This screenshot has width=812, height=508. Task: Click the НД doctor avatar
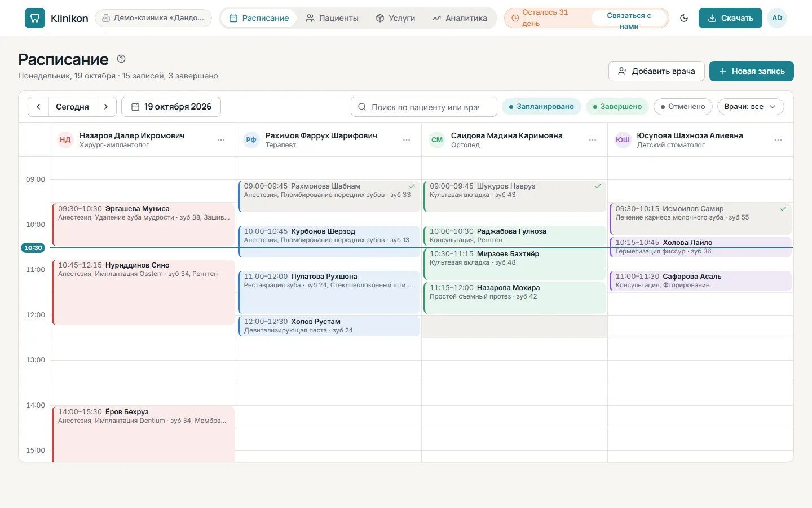tap(65, 140)
